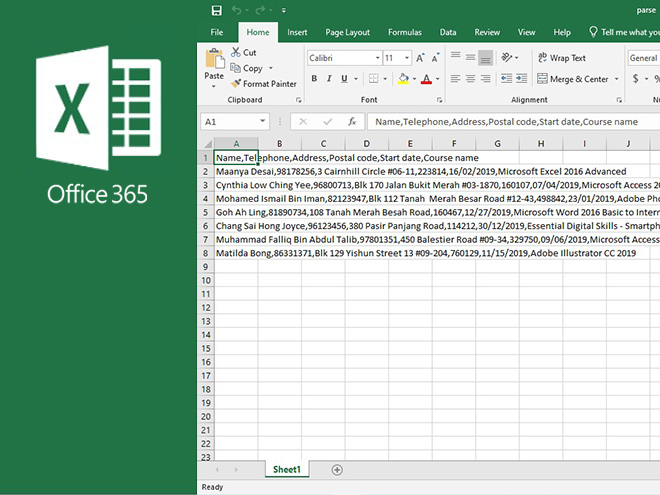Click the Cut scissors icon
This screenshot has width=660, height=495.
pyautogui.click(x=236, y=53)
